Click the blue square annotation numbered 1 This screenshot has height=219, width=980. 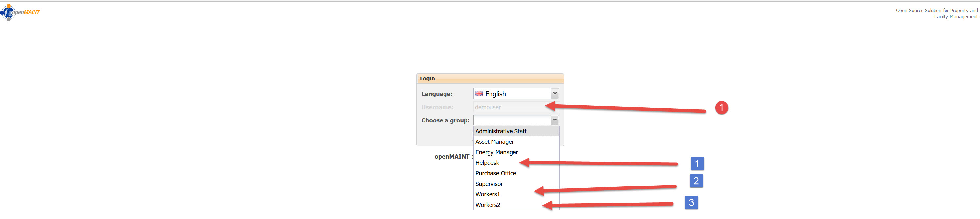pos(697,164)
